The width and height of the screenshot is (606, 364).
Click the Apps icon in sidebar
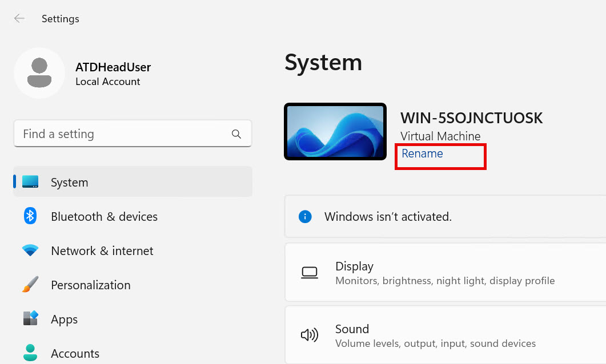(x=30, y=318)
